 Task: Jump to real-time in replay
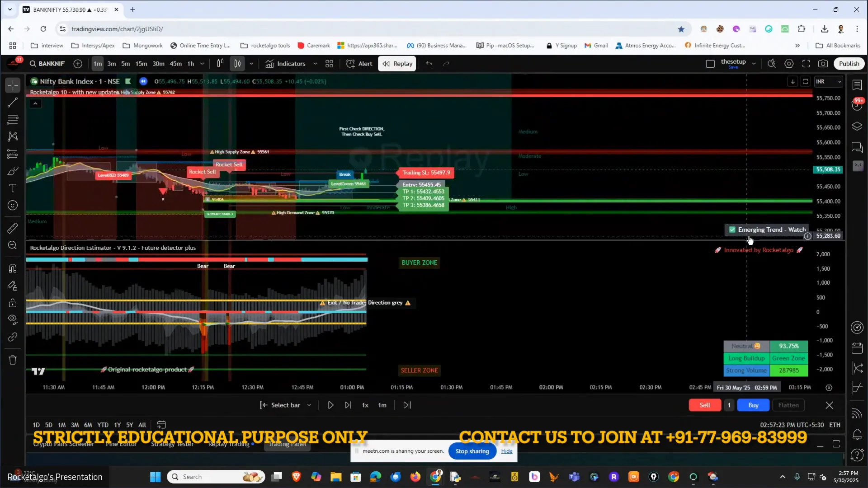point(407,405)
